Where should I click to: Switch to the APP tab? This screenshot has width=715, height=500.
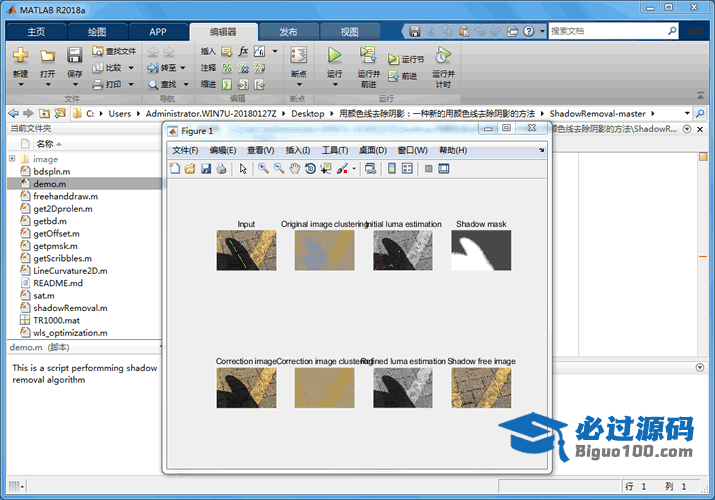[x=158, y=32]
